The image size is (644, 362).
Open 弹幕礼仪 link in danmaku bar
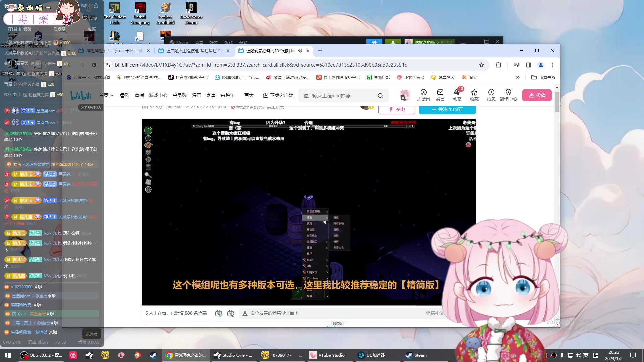click(434, 313)
